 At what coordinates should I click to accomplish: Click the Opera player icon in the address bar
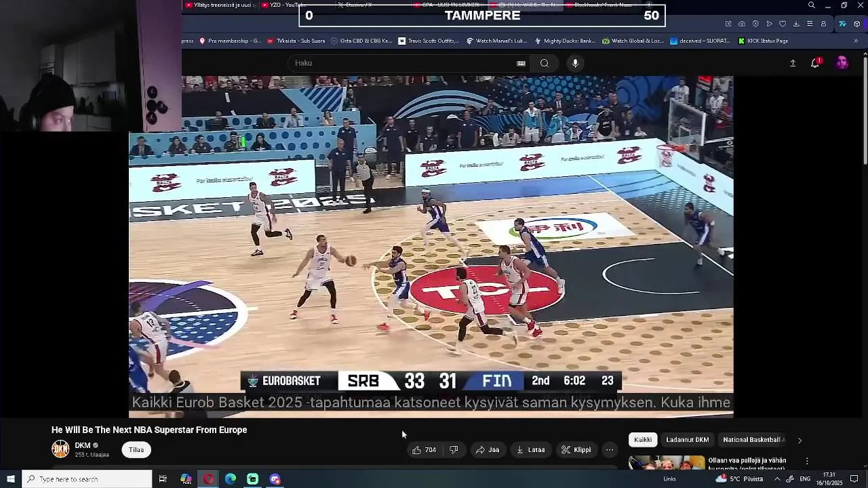click(769, 24)
